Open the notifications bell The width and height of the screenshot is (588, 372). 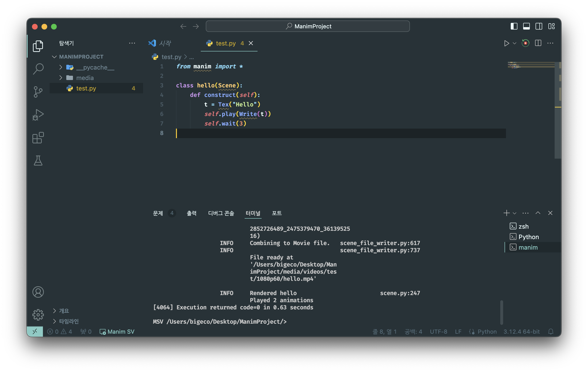coord(551,332)
